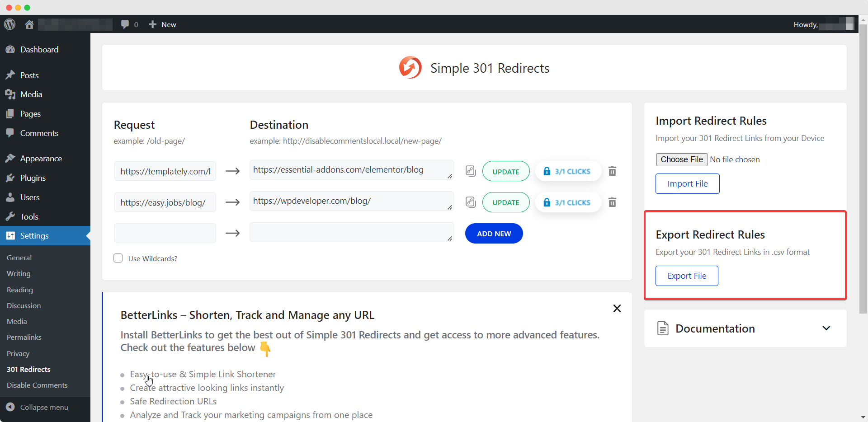
Task: Click the Tools wrench icon
Action: [x=10, y=217]
